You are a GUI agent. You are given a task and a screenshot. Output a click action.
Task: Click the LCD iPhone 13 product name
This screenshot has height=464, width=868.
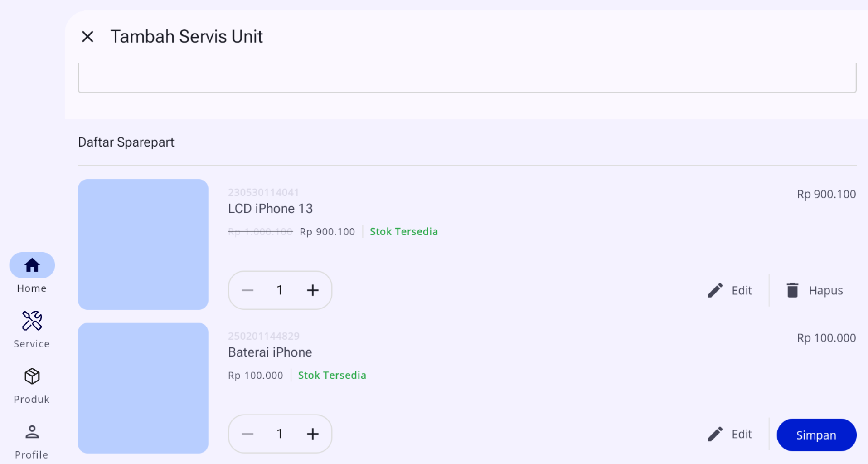click(270, 209)
